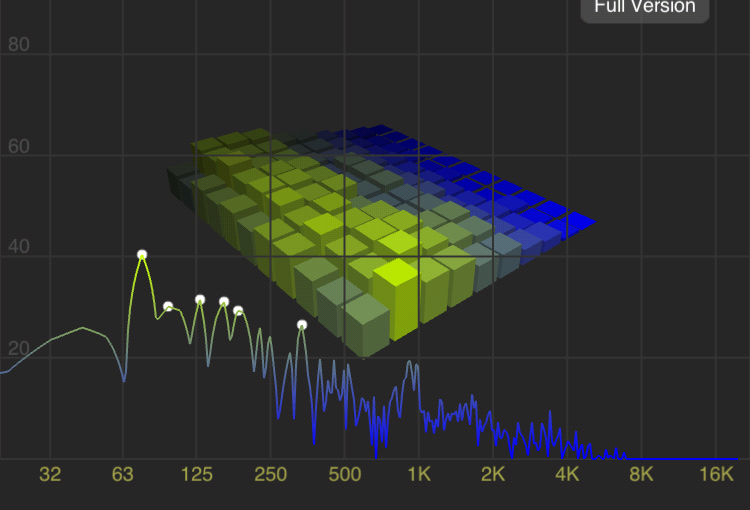Click the 16K frequency label
Screen dimensions: 750x510
pos(716,475)
